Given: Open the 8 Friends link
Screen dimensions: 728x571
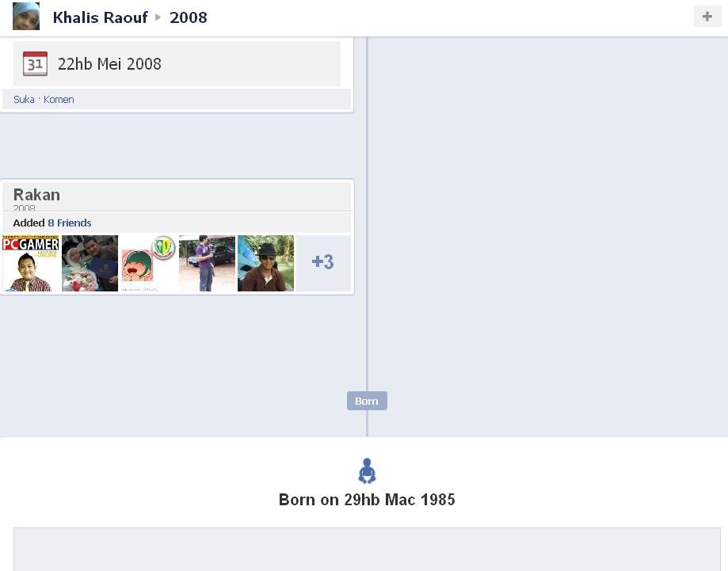Looking at the screenshot, I should [x=70, y=223].
